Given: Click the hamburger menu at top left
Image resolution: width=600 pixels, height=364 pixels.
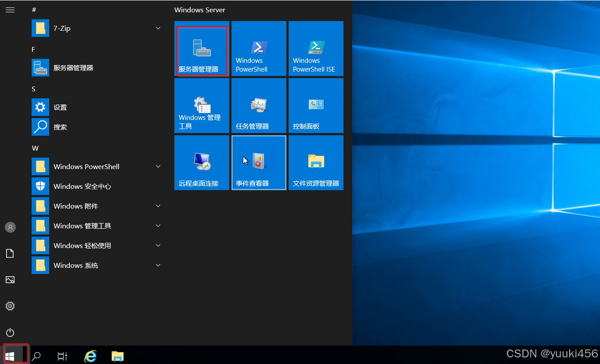Looking at the screenshot, I should 10,10.
